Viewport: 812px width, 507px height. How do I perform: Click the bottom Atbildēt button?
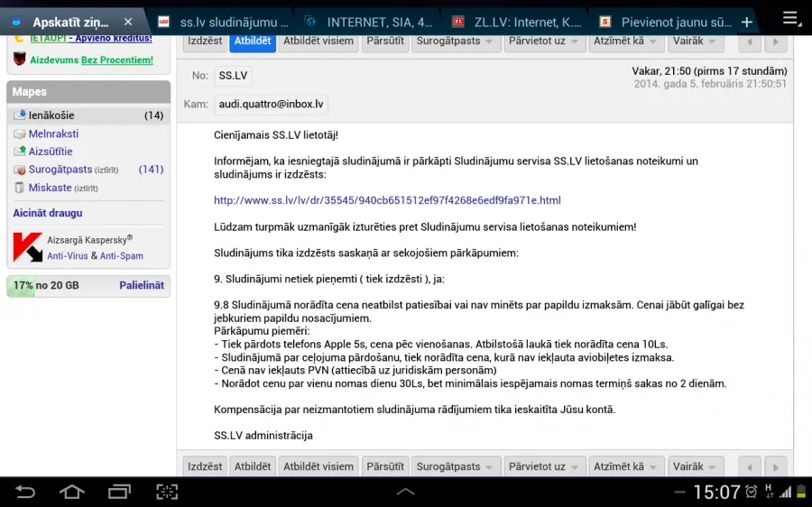[x=253, y=466]
